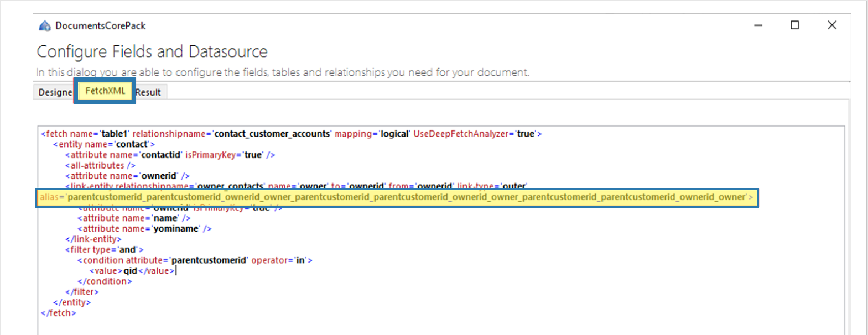Click the long alias parentcustomerid line
The width and height of the screenshot is (868, 335).
396,197
